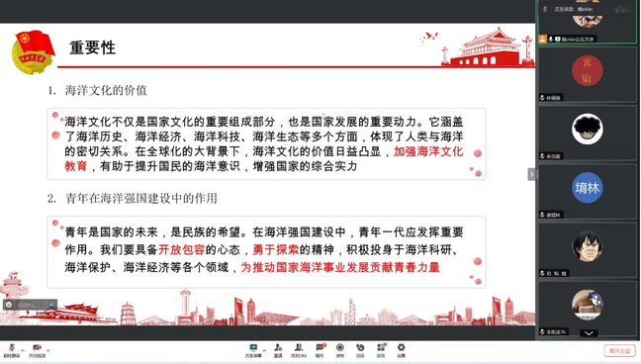
Task: Open the chat icon with notification badge
Action: tap(320, 350)
